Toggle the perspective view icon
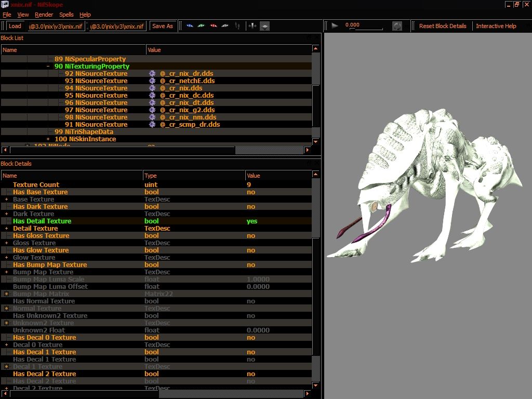Viewport: 532px width, 399px height. coord(264,26)
